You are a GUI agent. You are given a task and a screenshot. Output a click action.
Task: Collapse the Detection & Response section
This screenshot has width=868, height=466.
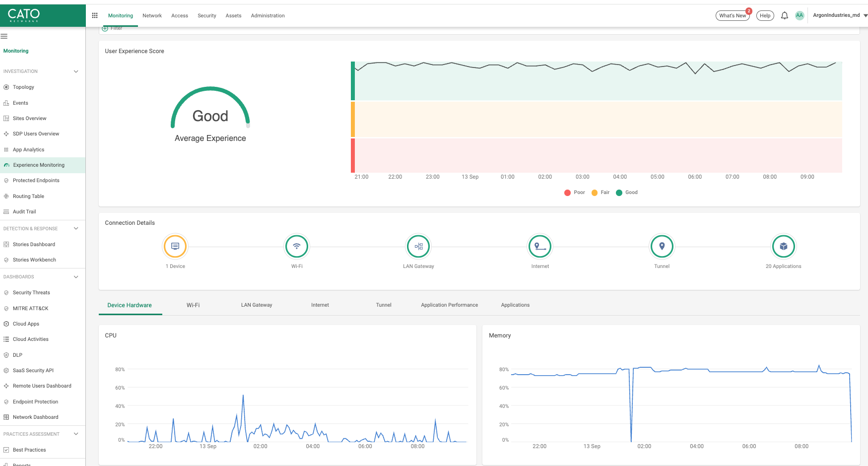pos(76,229)
